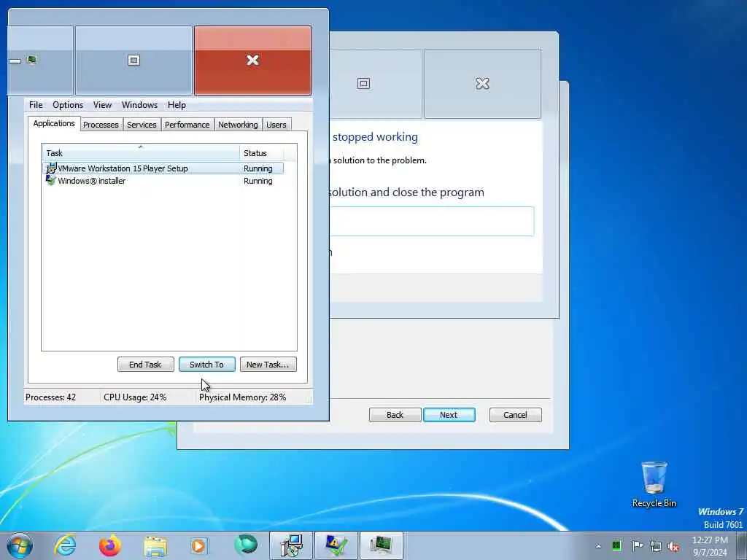
Task: Click Running status of Windows installer row
Action: [x=258, y=181]
